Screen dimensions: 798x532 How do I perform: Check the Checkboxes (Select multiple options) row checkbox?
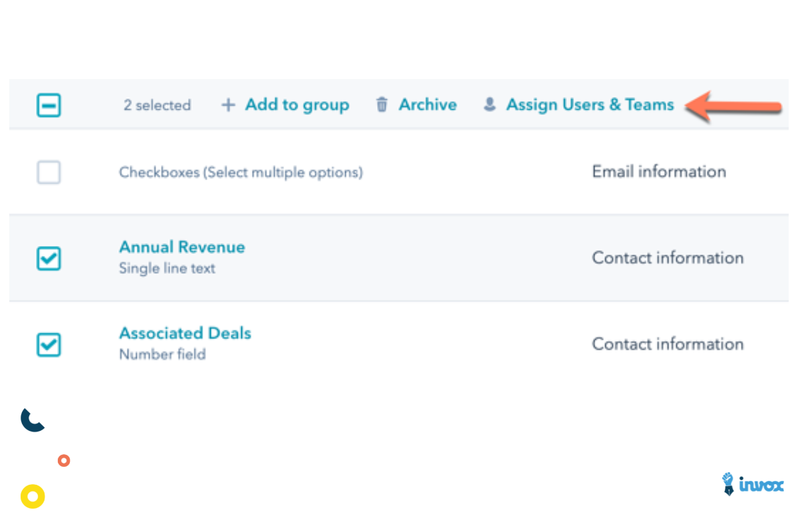coord(49,172)
